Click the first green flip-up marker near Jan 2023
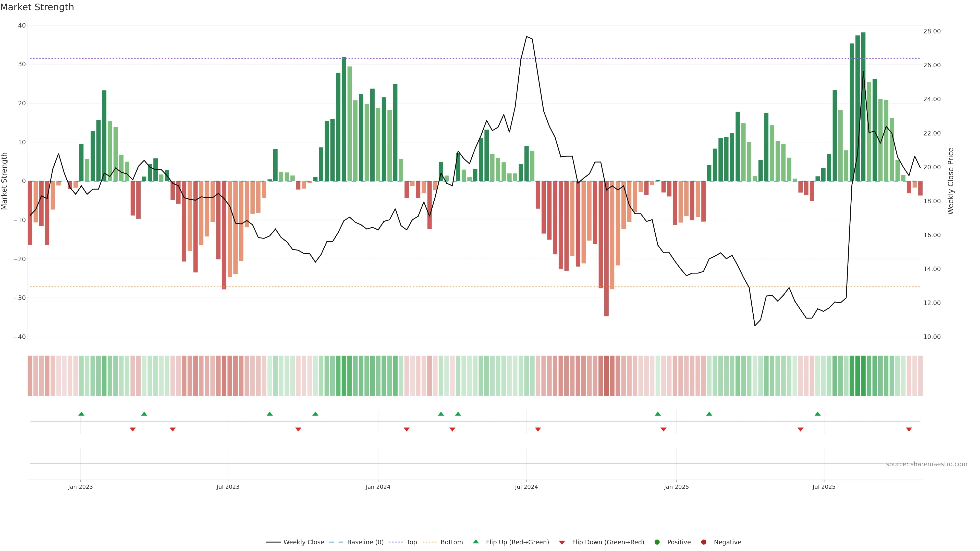 tap(81, 414)
